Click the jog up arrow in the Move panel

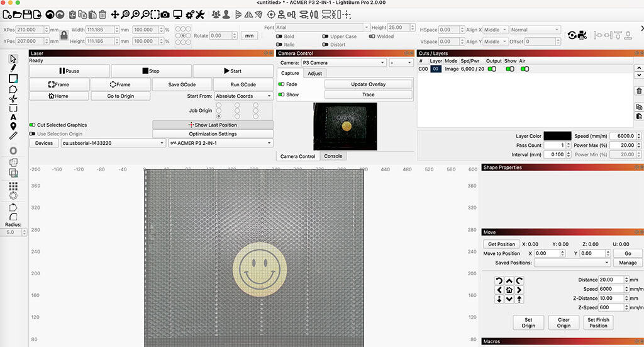(509, 281)
